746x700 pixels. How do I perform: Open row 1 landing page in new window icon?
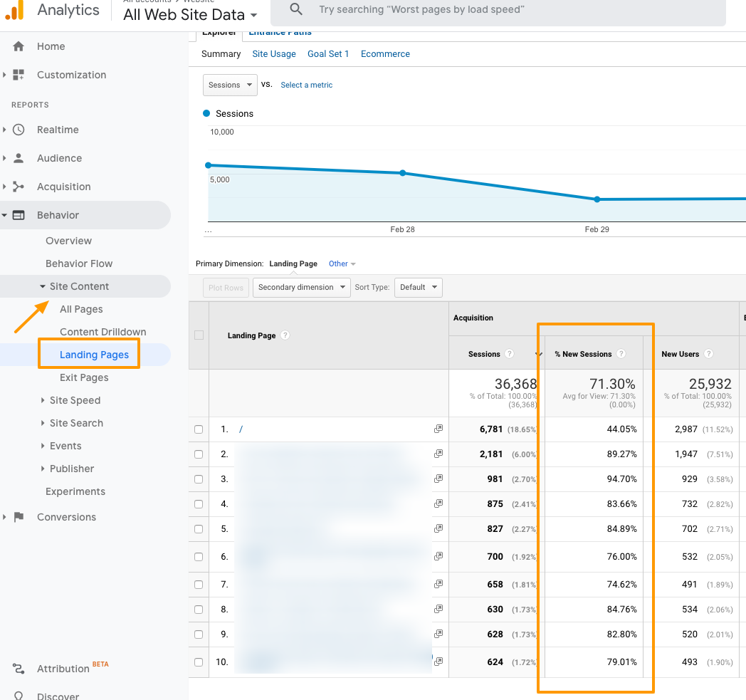point(438,429)
